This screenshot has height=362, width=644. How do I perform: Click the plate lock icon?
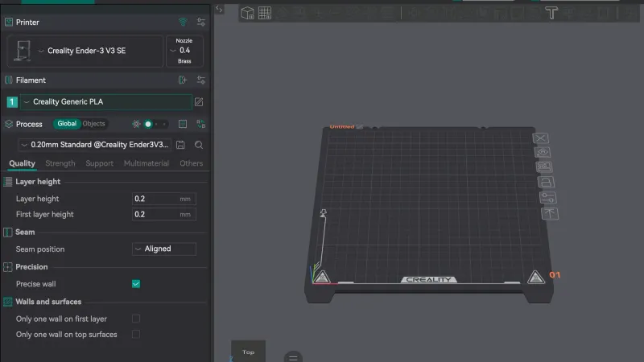(546, 182)
